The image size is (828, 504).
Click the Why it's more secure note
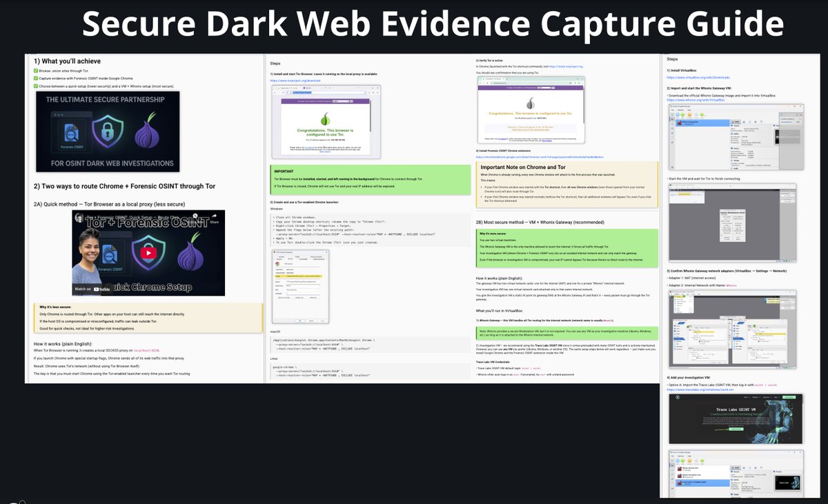(x=567, y=250)
